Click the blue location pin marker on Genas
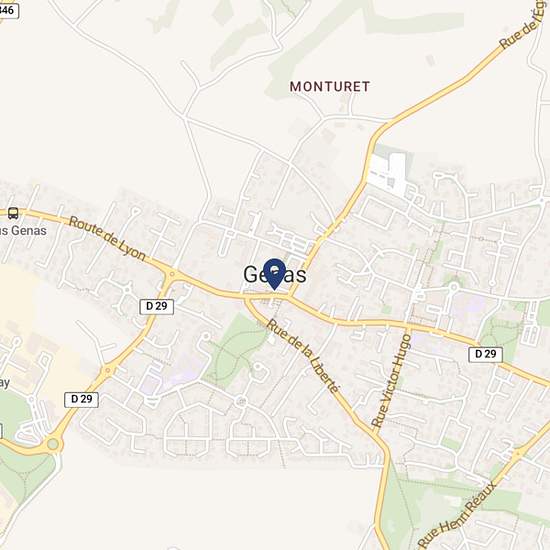The width and height of the screenshot is (550, 550). point(275,274)
